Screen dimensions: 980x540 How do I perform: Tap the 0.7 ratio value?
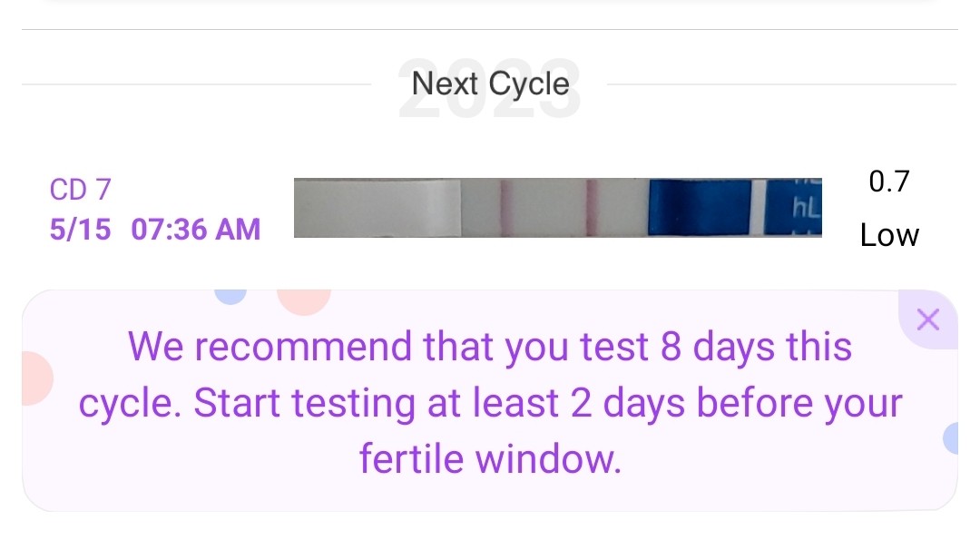[x=888, y=182]
